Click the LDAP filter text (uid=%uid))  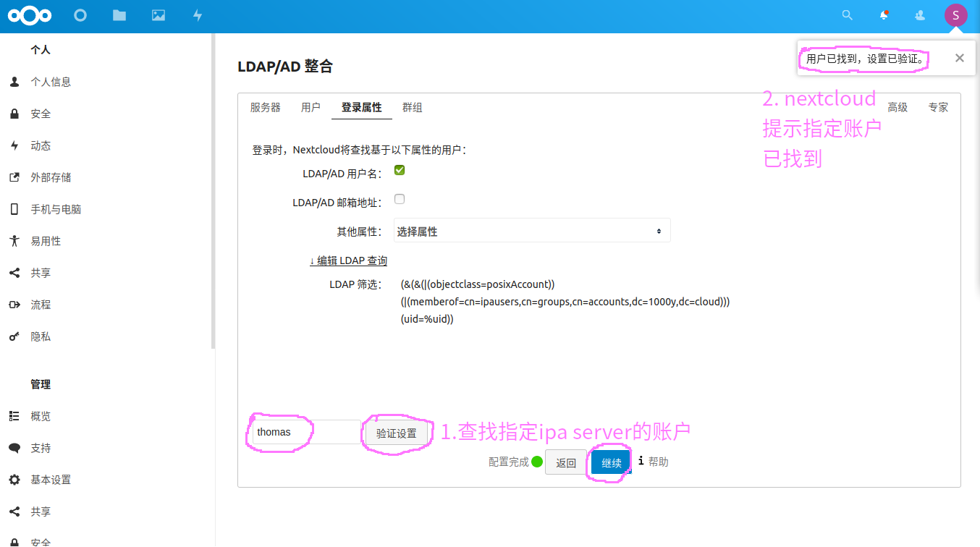point(427,319)
